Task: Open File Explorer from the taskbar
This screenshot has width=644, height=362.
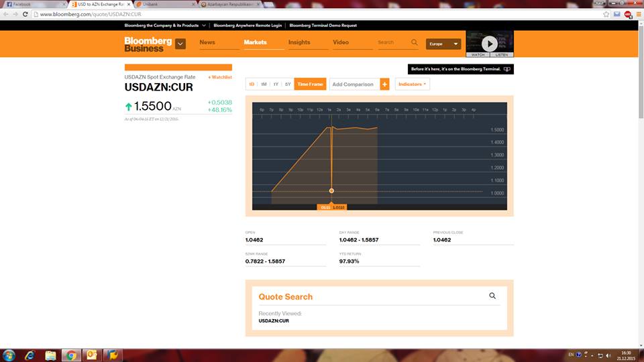Action: pos(50,355)
